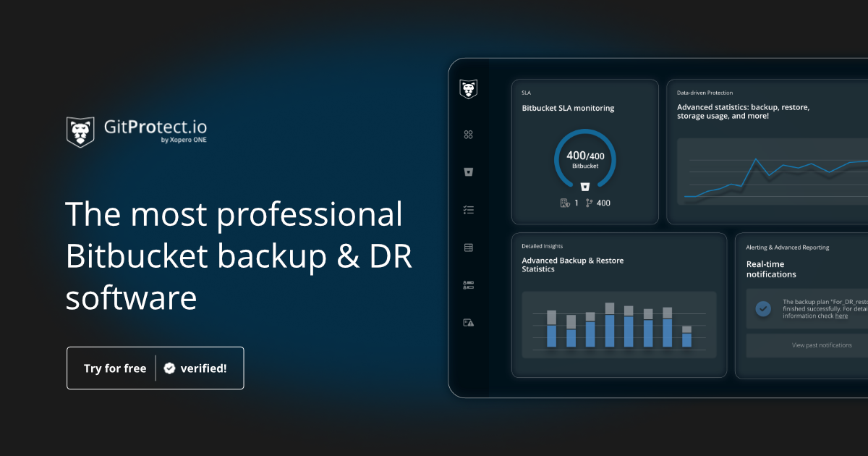Open the server devices icon in the sidebar
868x456 pixels.
tap(468, 285)
